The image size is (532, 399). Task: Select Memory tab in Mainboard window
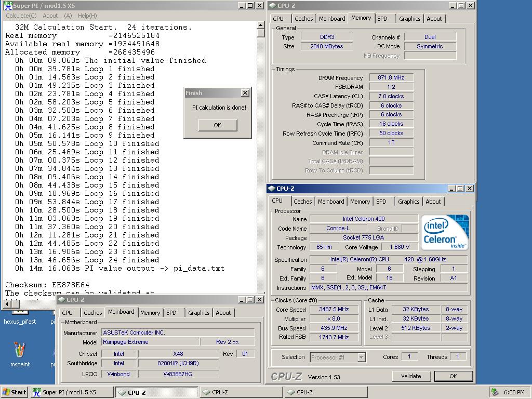coord(150,313)
